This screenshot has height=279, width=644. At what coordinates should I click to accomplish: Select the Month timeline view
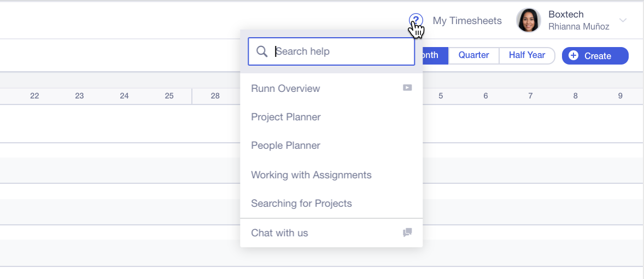434,55
